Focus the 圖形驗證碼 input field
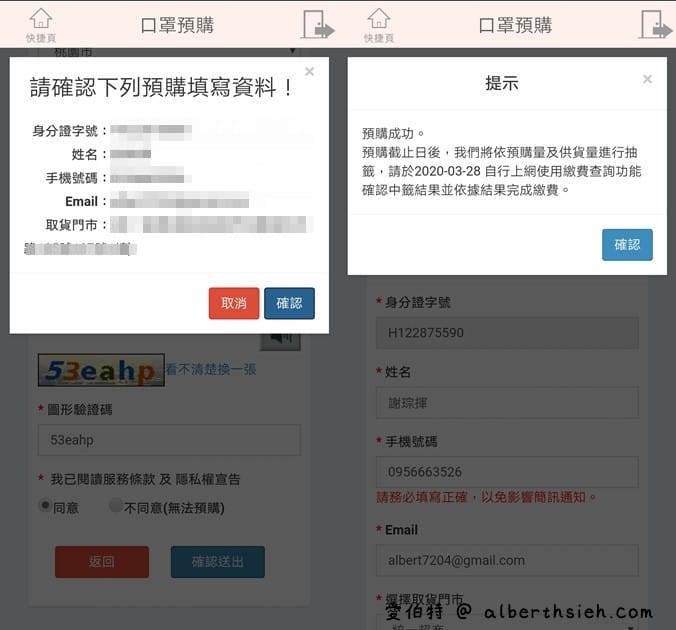 pos(169,440)
